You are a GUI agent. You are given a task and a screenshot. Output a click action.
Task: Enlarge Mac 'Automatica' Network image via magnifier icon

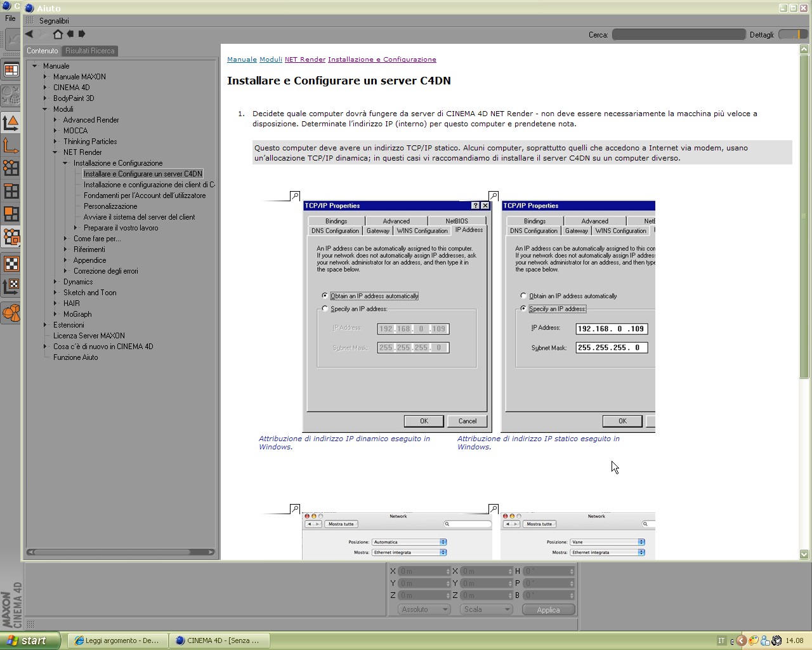coord(294,509)
